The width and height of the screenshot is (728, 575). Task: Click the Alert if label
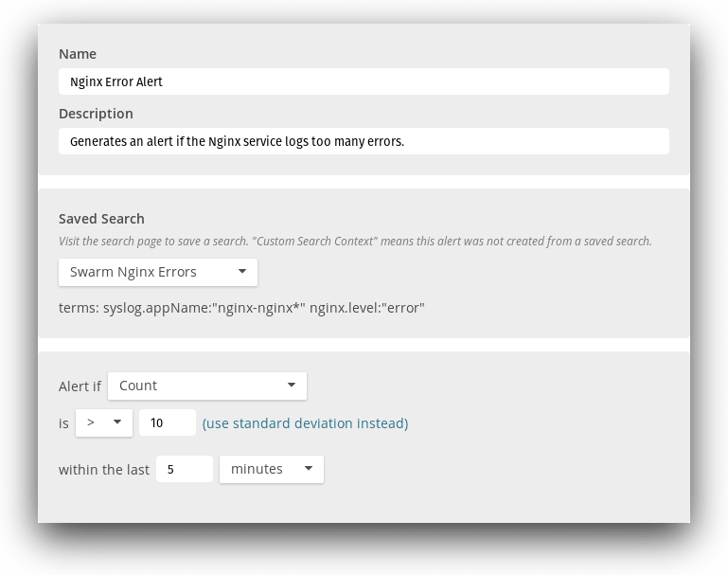[80, 386]
